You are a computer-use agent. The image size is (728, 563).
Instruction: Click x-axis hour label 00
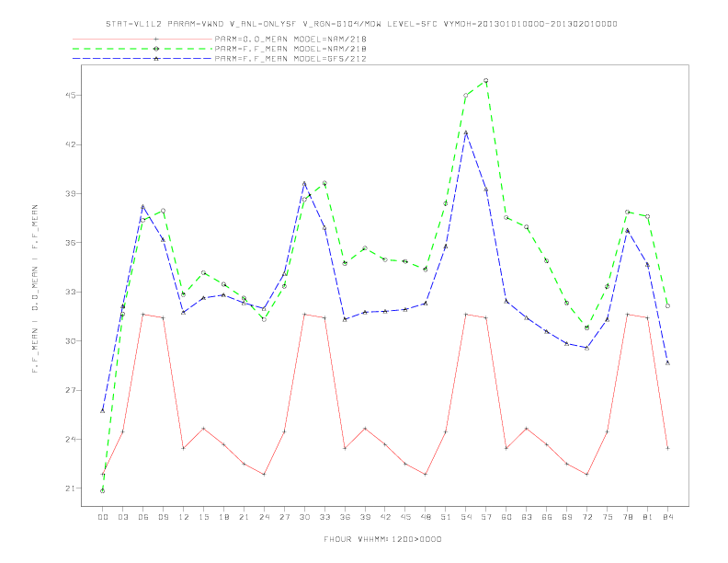103,517
